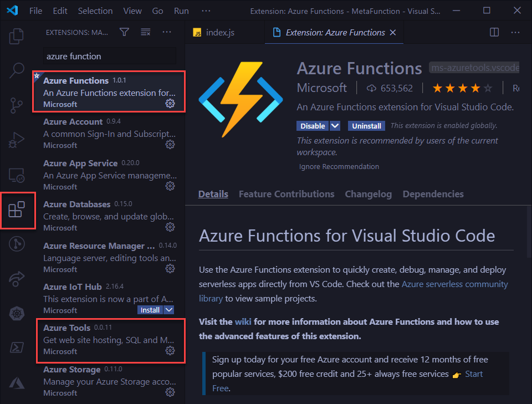This screenshot has height=404, width=532.
Task: Open the Go menu
Action: (x=157, y=11)
